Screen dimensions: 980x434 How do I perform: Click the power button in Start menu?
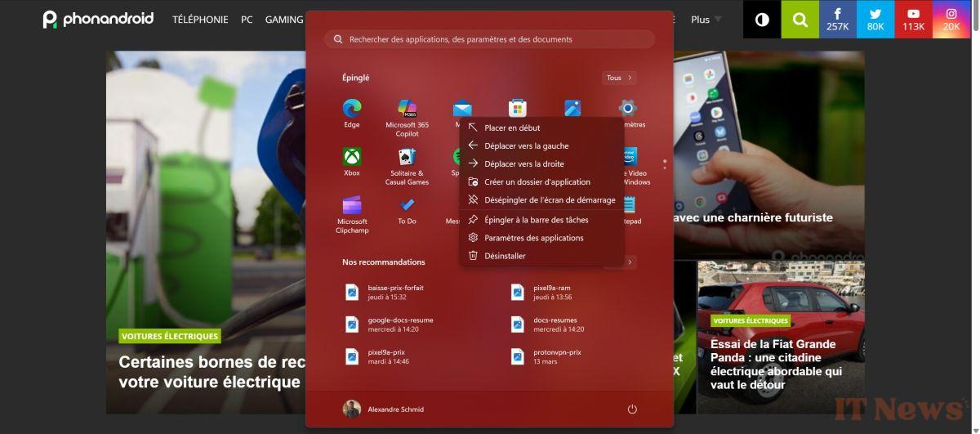point(632,409)
